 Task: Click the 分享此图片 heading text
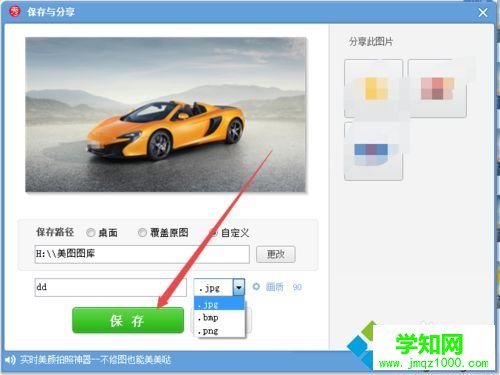371,42
